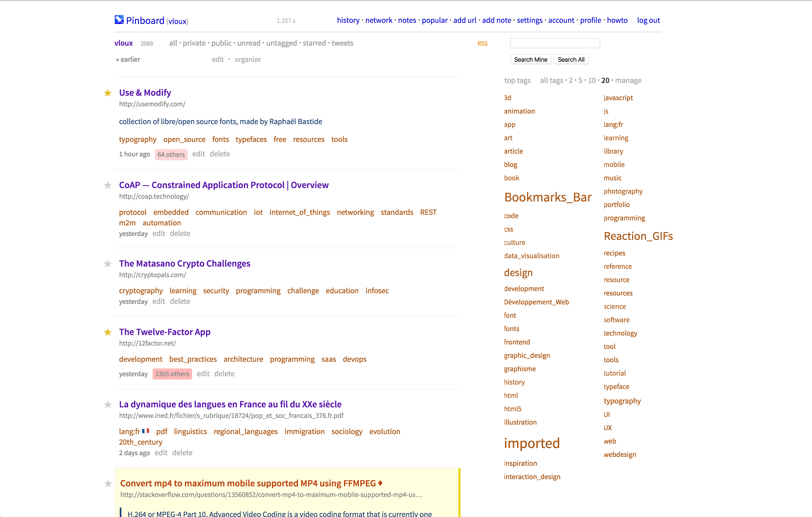Click the Pinboard pin logo icon
This screenshot has height=517, width=812.
tap(119, 20)
